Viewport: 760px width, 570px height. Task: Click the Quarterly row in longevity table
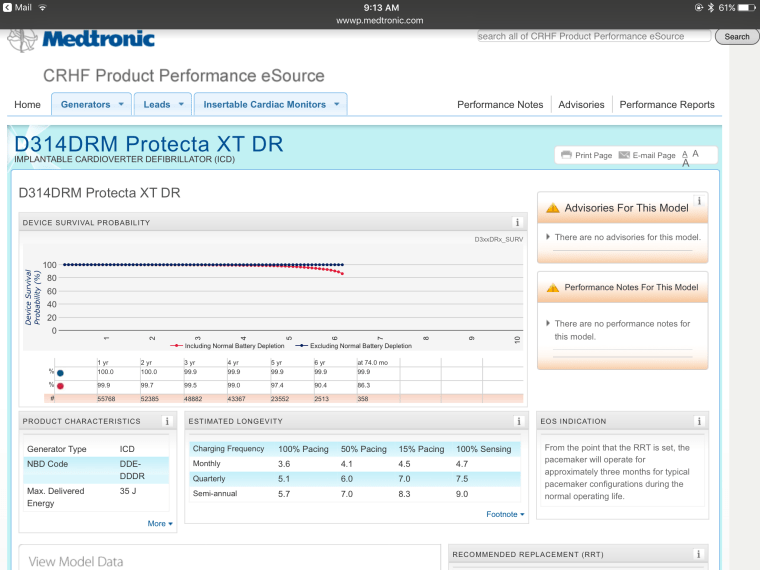click(354, 479)
